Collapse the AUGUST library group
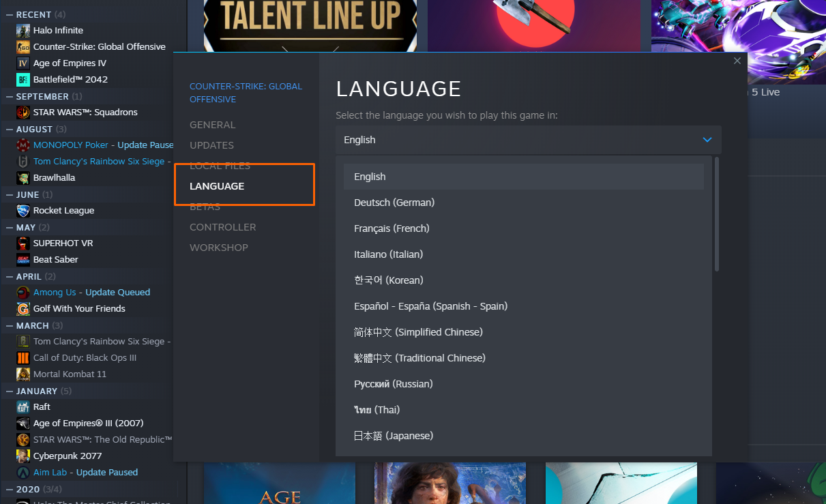 (10, 130)
